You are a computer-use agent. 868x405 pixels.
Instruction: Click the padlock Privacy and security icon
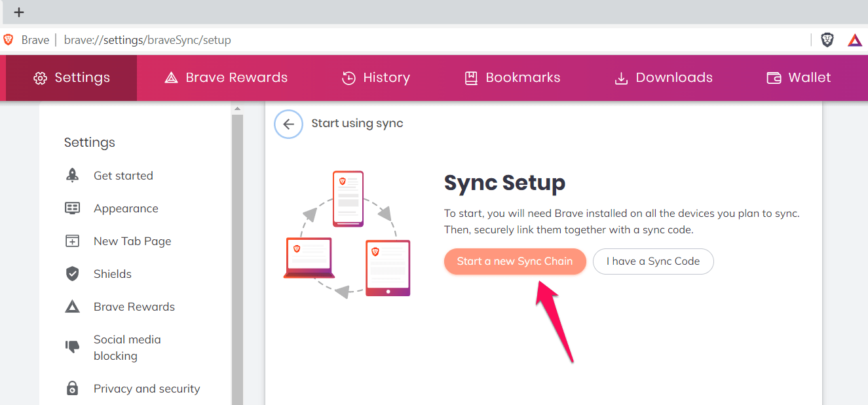coord(73,389)
